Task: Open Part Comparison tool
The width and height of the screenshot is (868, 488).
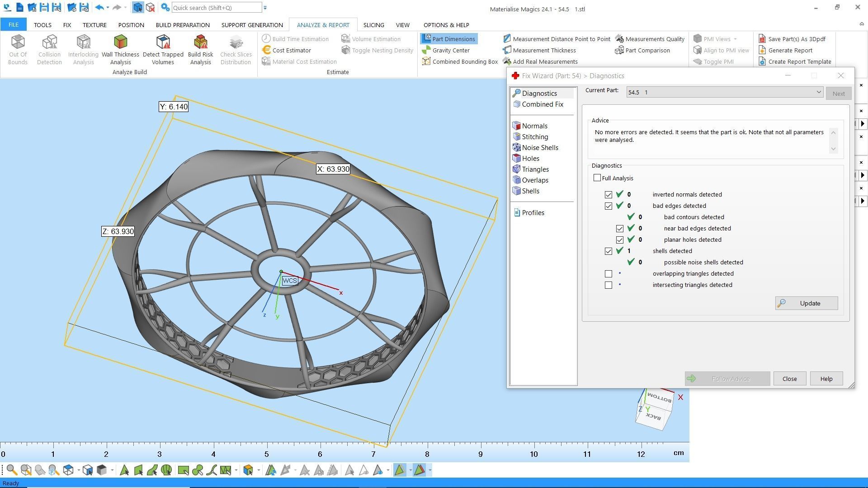Action: click(647, 50)
